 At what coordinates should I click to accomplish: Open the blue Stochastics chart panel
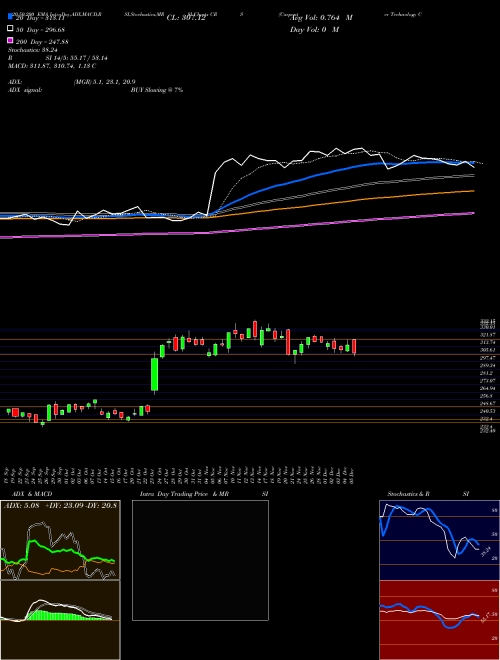coord(439,540)
